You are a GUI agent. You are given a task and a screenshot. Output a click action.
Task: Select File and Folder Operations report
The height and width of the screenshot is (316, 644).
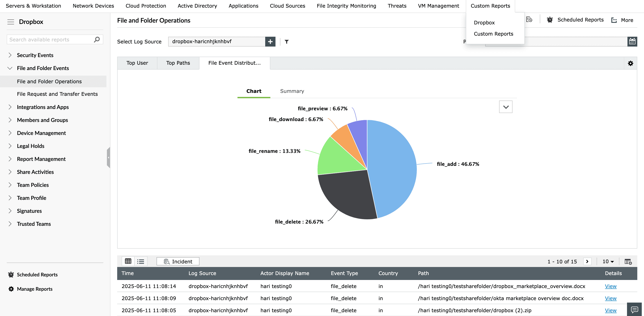[53, 81]
